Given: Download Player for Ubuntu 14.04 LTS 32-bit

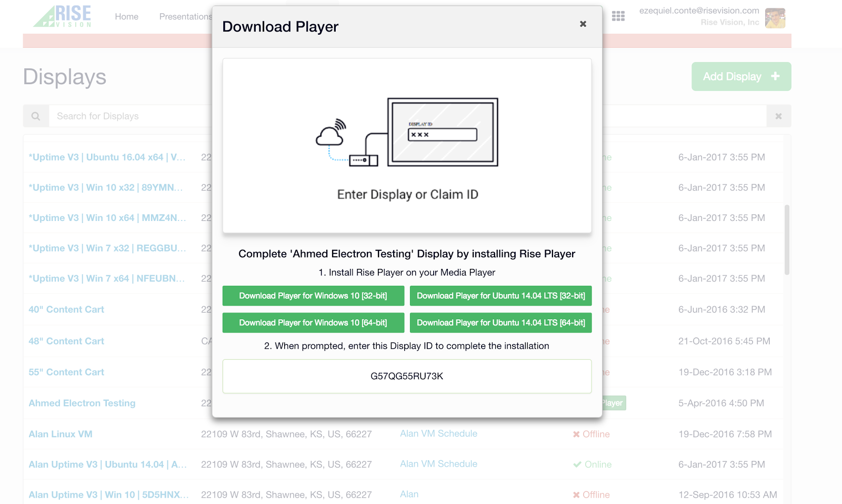Looking at the screenshot, I should [x=501, y=296].
